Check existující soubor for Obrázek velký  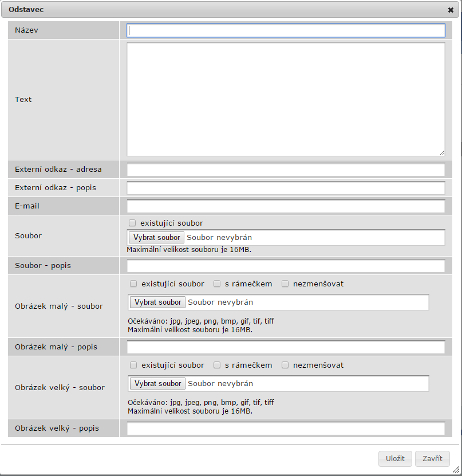133,365
